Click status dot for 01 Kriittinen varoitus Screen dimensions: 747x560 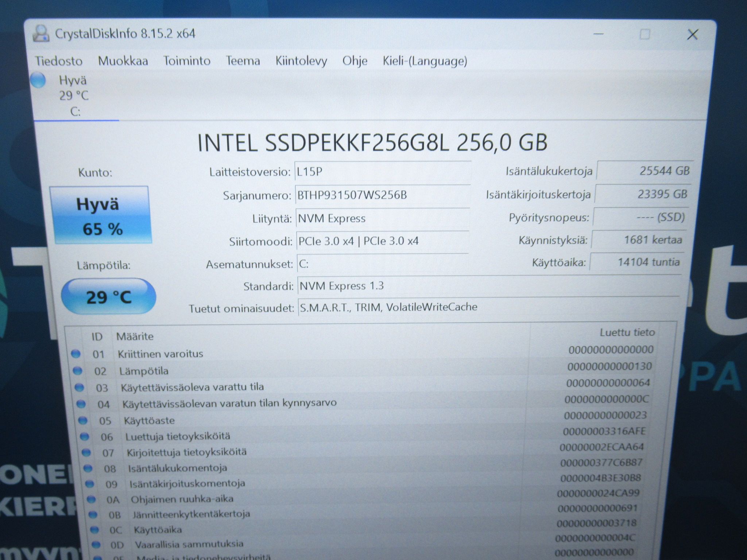pyautogui.click(x=76, y=354)
